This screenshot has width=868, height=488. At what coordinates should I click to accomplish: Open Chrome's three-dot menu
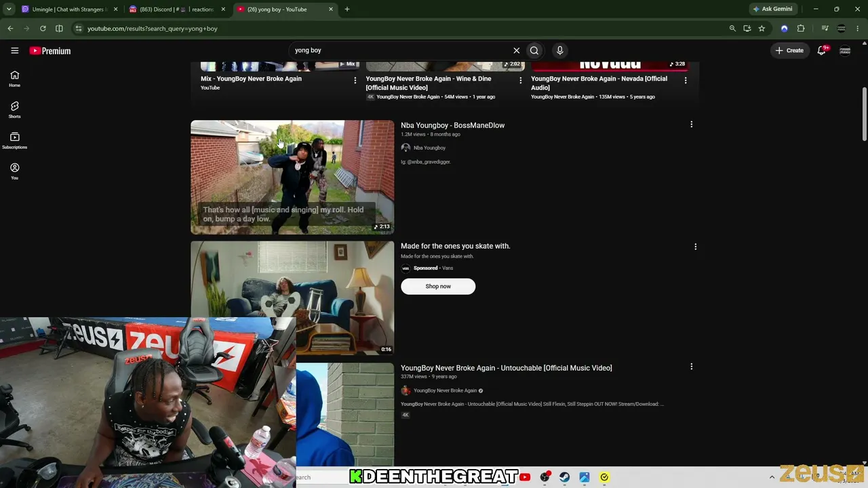[858, 28]
